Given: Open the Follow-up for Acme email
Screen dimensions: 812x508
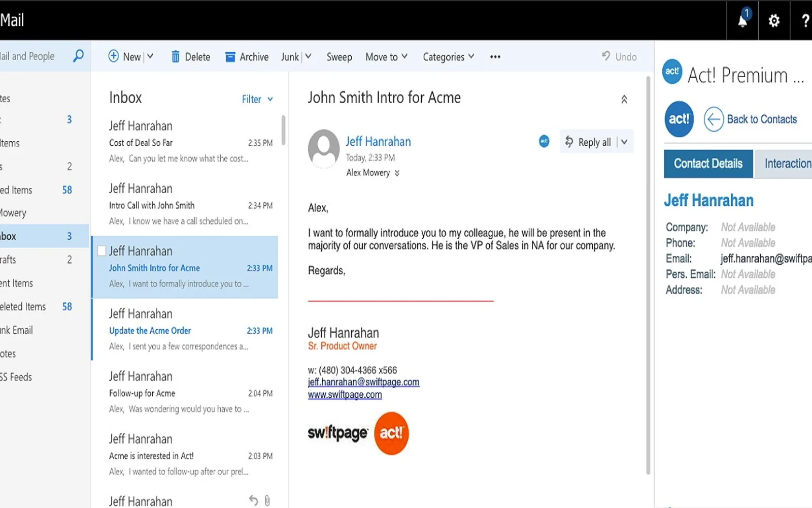Looking at the screenshot, I should [x=185, y=392].
